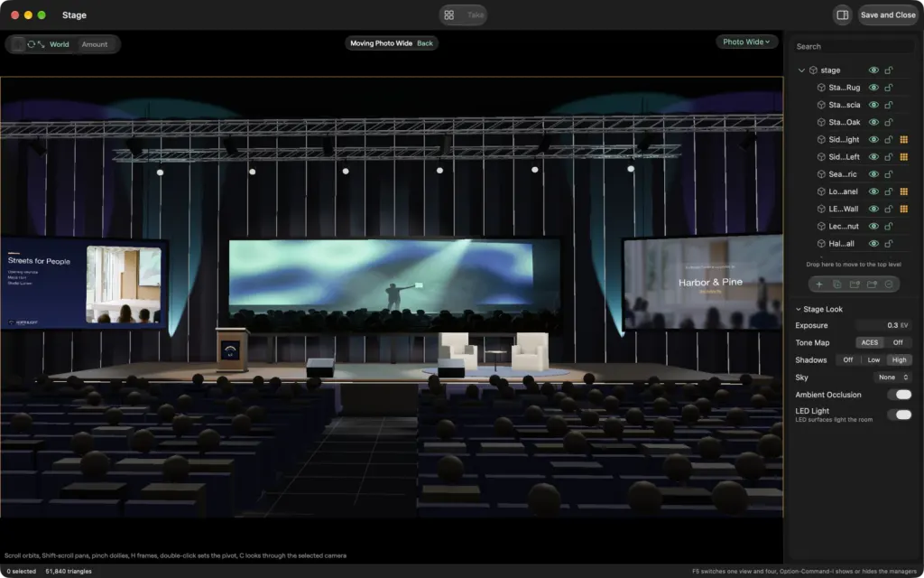Click the '51,840 triangles' status text

[69, 572]
